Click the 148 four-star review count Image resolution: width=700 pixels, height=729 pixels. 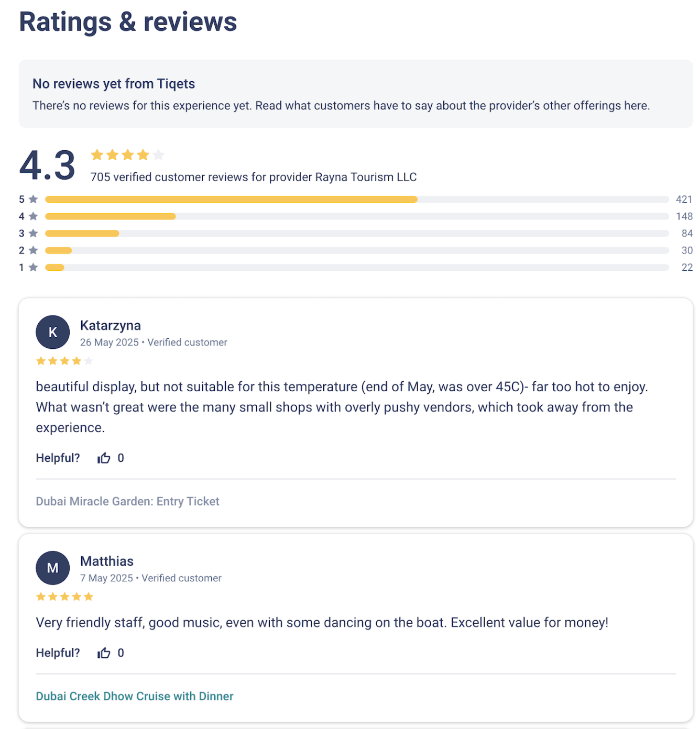pos(684,216)
